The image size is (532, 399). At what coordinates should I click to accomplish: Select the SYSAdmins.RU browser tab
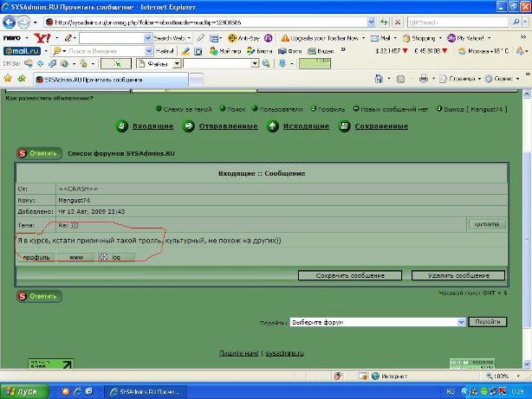pyautogui.click(x=111, y=80)
